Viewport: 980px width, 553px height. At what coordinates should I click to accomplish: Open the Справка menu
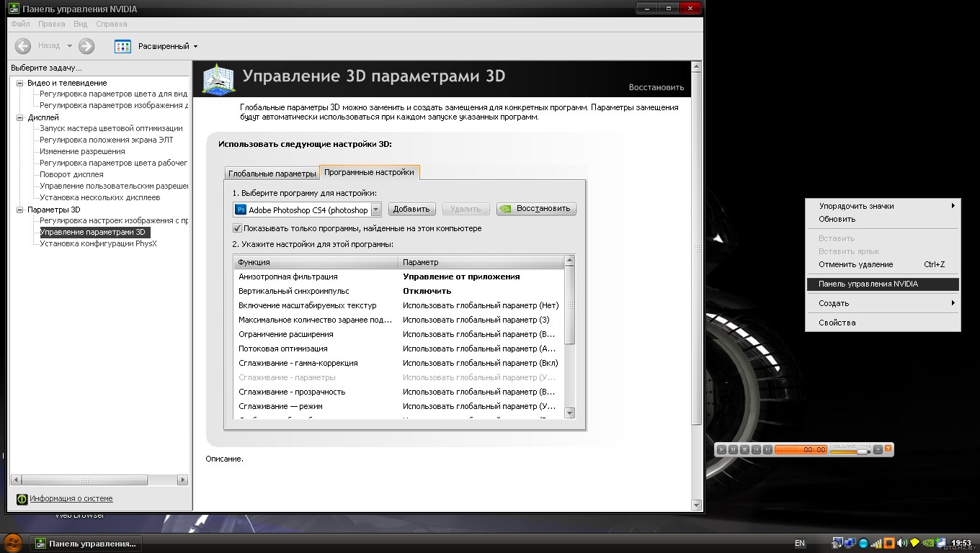point(112,24)
